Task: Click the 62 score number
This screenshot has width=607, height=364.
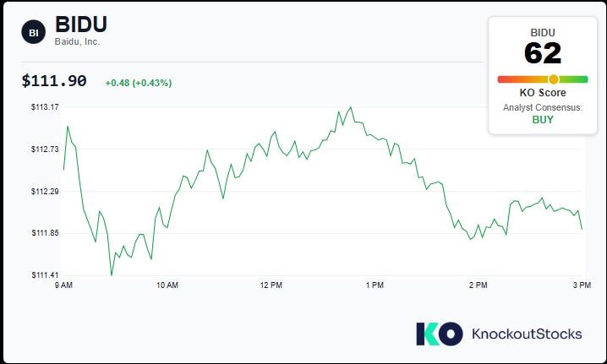Action: [543, 53]
